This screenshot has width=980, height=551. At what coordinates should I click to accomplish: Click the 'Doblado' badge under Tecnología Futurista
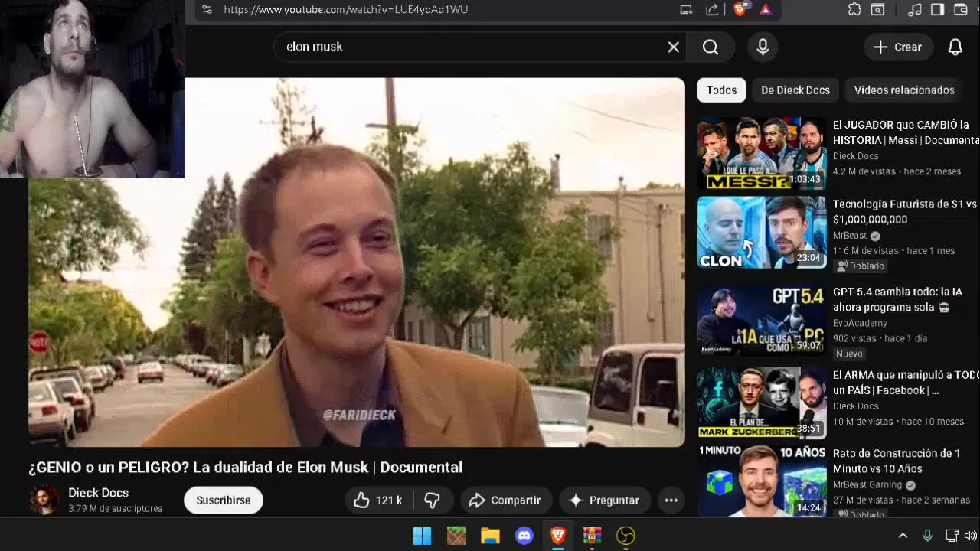(861, 266)
